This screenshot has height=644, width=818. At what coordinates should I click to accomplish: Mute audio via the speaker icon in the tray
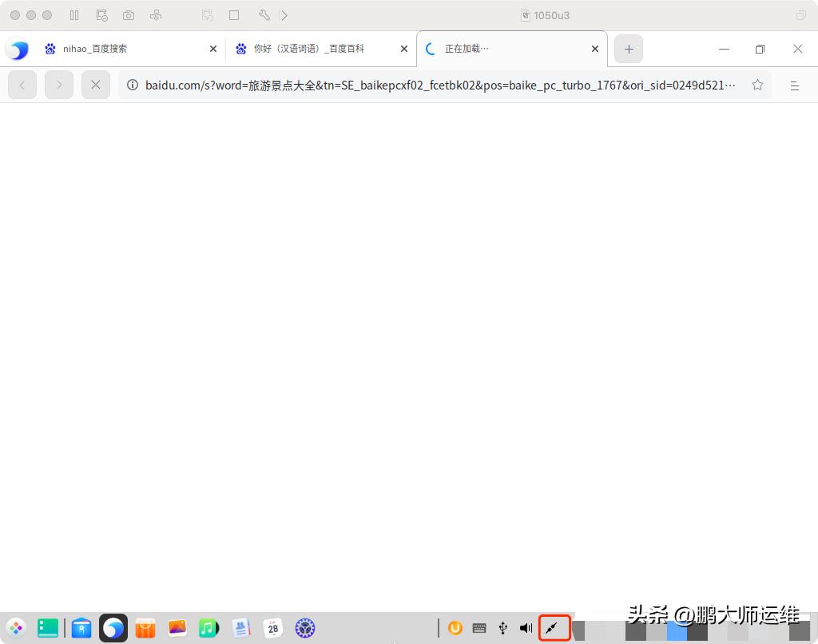pos(526,628)
